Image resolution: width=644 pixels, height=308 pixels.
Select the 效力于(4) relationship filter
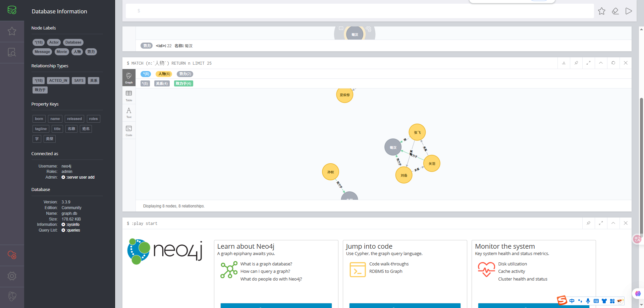tap(183, 83)
